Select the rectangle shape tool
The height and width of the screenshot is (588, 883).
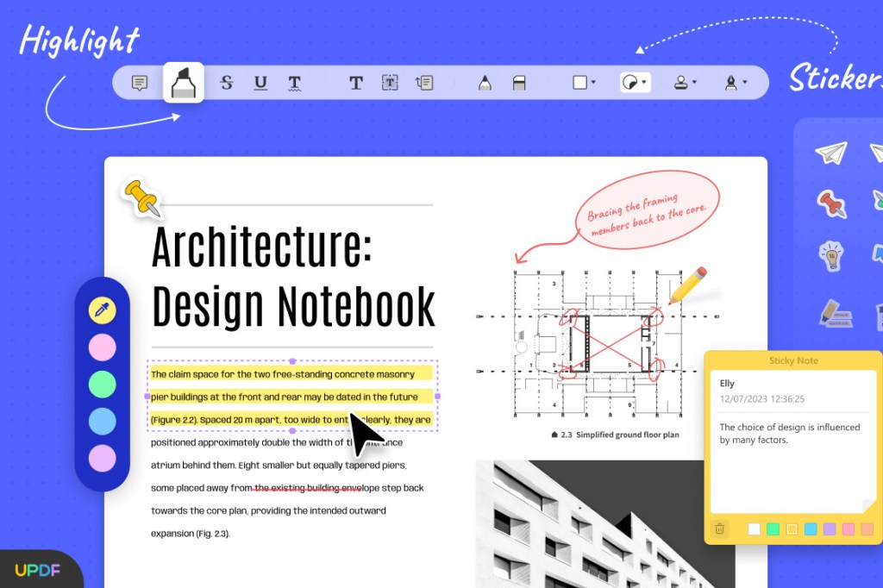coord(579,83)
